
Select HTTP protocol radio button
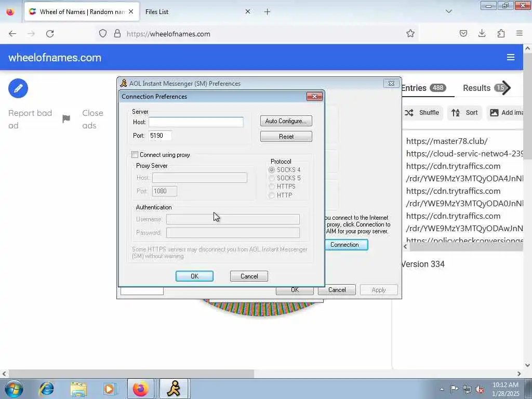pyautogui.click(x=272, y=195)
